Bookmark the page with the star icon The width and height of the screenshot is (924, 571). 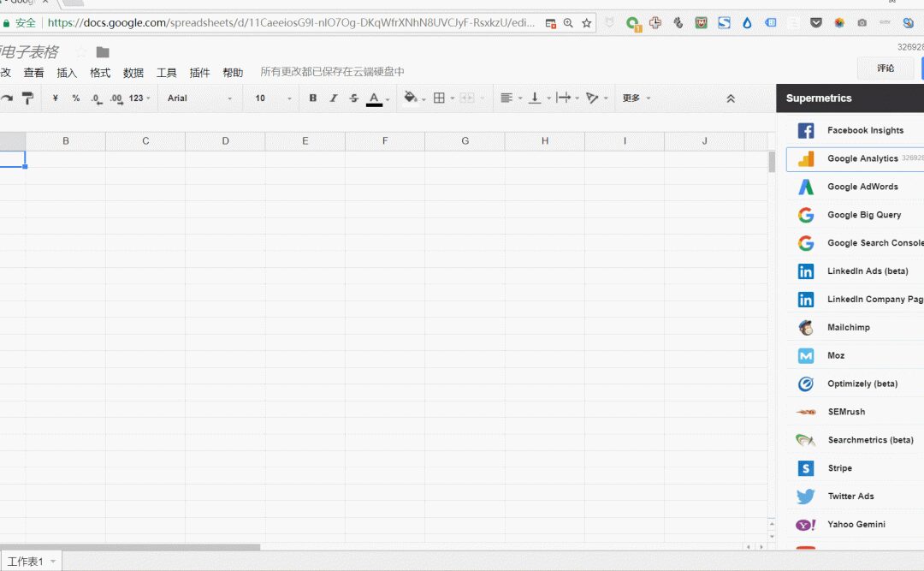click(x=586, y=23)
